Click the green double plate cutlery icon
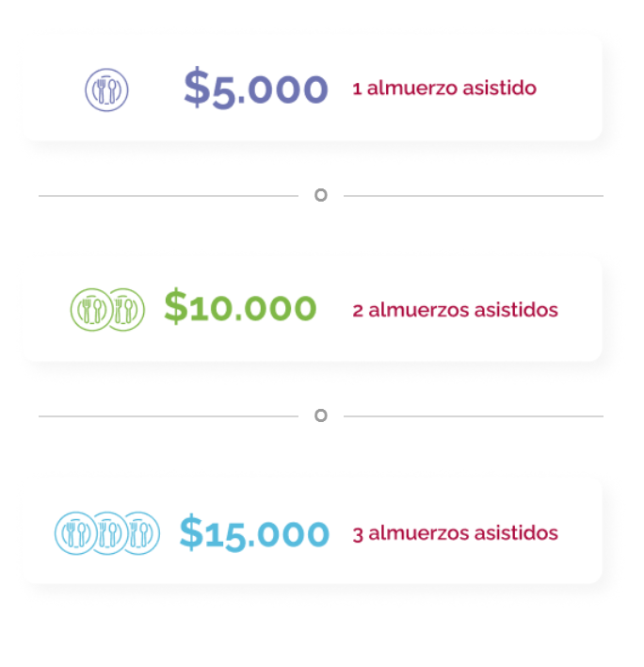The image size is (644, 667). tap(107, 309)
